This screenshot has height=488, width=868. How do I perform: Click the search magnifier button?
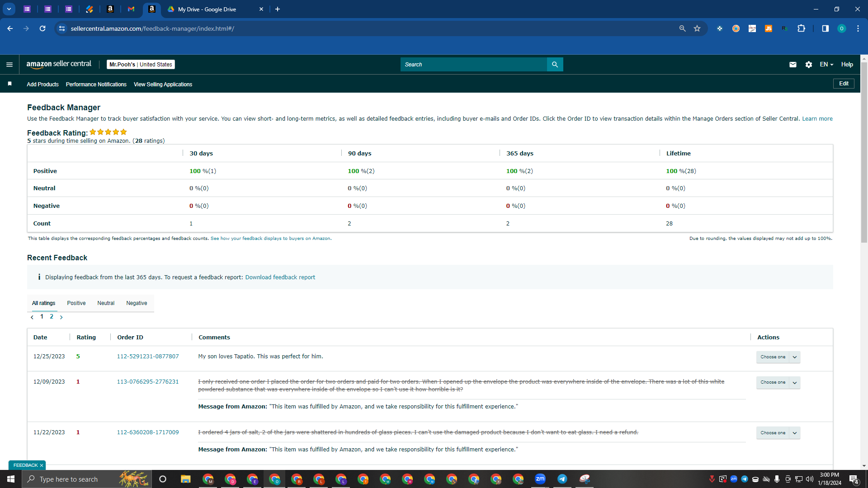pyautogui.click(x=555, y=65)
